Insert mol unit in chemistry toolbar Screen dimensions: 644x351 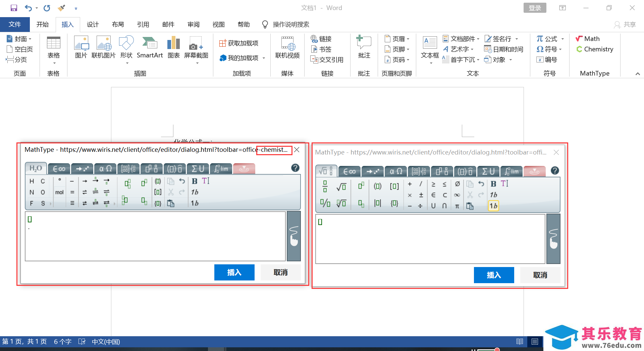[x=59, y=192]
